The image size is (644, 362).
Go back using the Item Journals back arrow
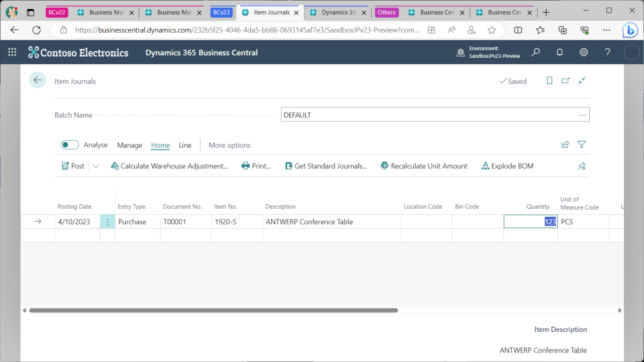point(37,80)
